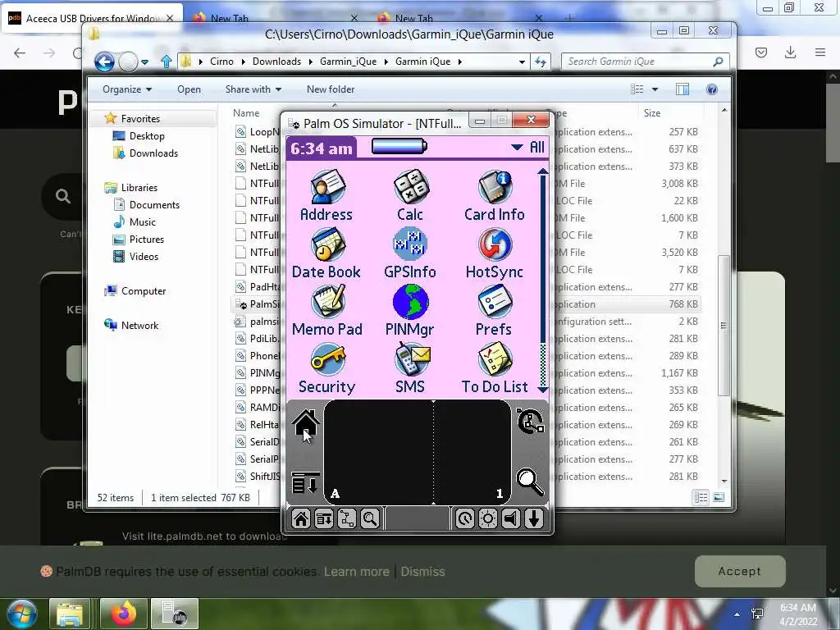Image resolution: width=840 pixels, height=630 pixels.
Task: Open the change view options dropdown
Action: pyautogui.click(x=655, y=89)
